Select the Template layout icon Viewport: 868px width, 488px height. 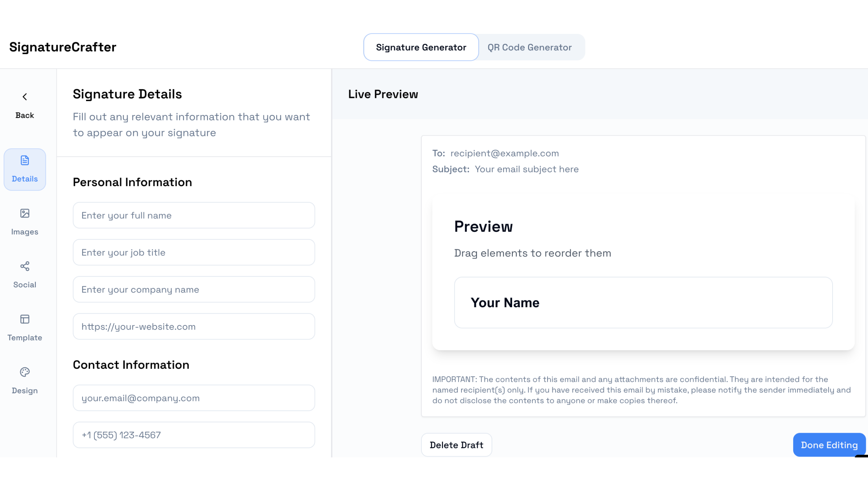tap(25, 319)
